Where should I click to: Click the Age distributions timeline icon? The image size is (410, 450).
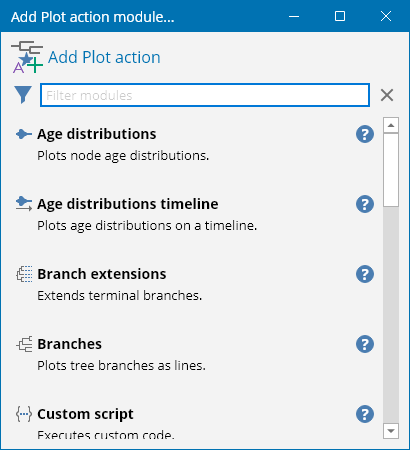(x=24, y=204)
